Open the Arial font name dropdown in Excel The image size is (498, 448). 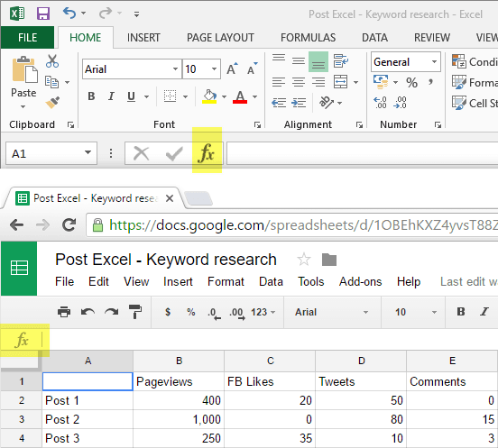point(175,69)
